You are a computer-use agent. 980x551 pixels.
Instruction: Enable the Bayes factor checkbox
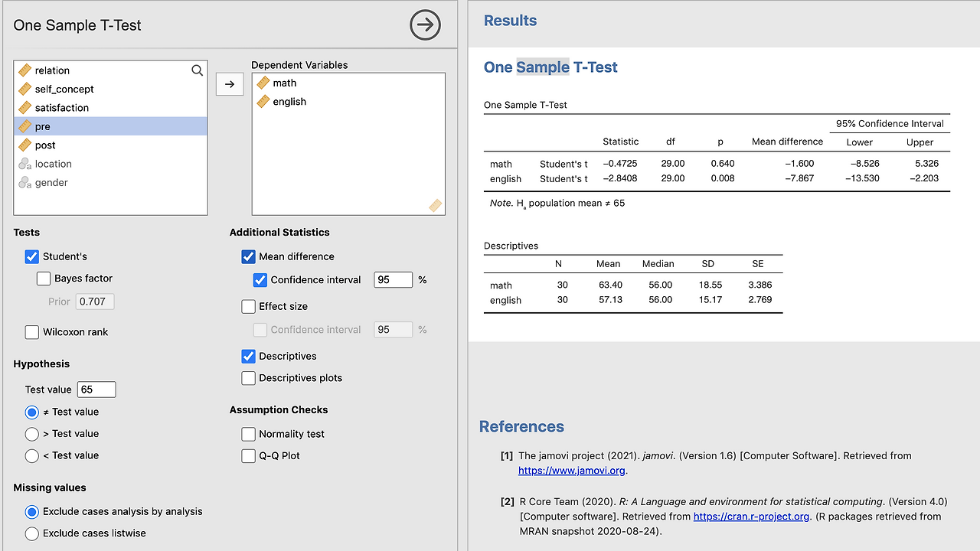coord(44,279)
